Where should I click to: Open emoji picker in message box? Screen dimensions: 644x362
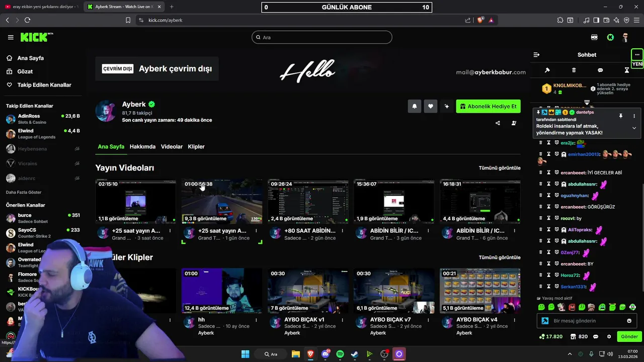click(x=629, y=321)
